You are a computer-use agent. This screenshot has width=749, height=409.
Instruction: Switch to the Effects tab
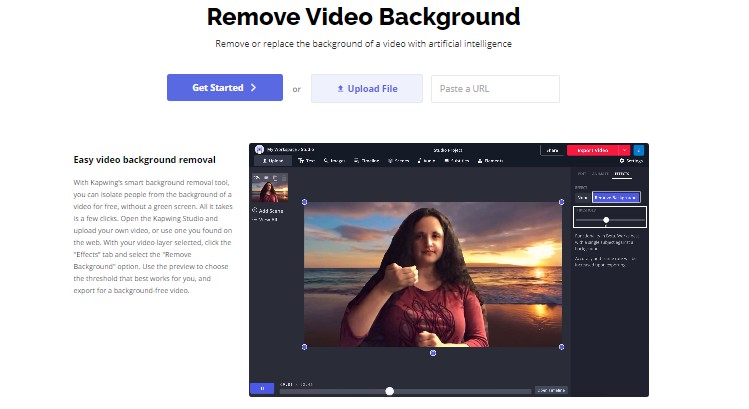click(622, 174)
